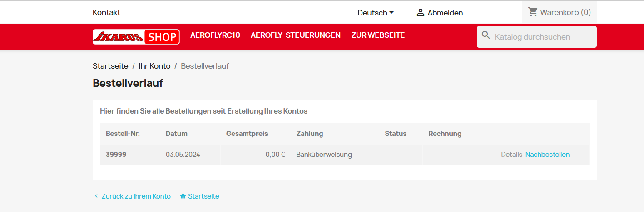The image size is (644, 220).
Task: Open the Warenkorb (0) cart text
Action: (x=565, y=12)
